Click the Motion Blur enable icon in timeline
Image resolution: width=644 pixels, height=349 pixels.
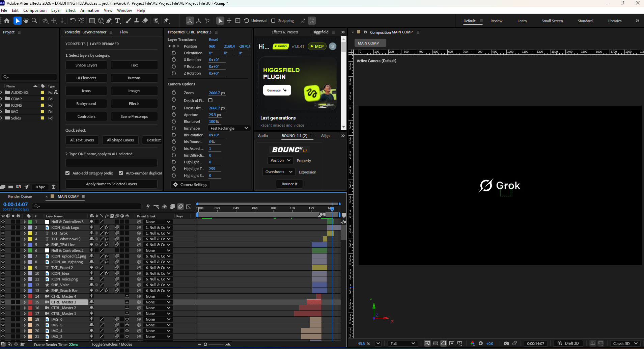click(x=180, y=206)
